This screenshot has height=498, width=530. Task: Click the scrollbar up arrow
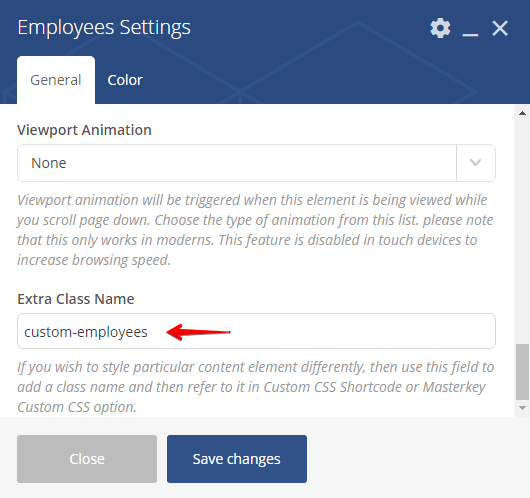(x=522, y=113)
